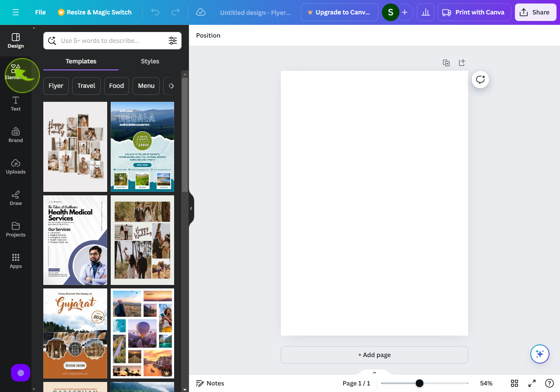Click the Add page button

374,355
